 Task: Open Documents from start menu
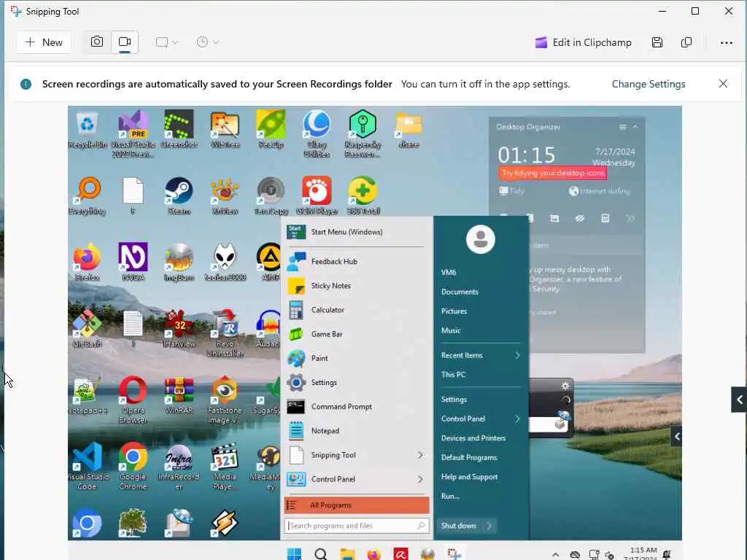tap(460, 292)
